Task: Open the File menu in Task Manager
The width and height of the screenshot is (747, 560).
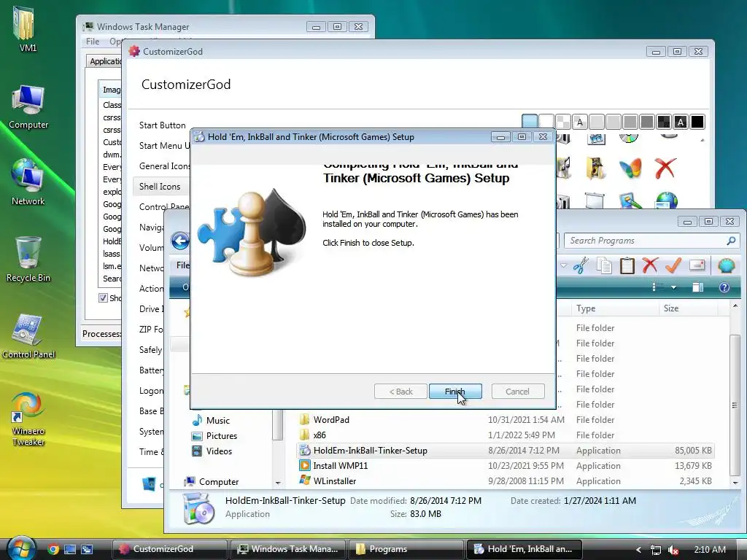Action: (93, 42)
